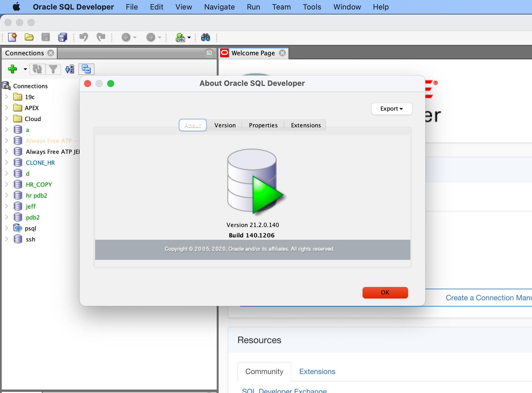Click the Forward navigation icon
Image resolution: width=532 pixels, height=393 pixels.
[x=151, y=37]
